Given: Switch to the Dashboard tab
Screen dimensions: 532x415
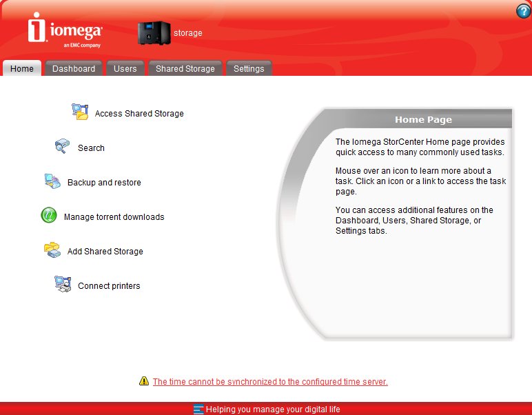Looking at the screenshot, I should (x=74, y=68).
